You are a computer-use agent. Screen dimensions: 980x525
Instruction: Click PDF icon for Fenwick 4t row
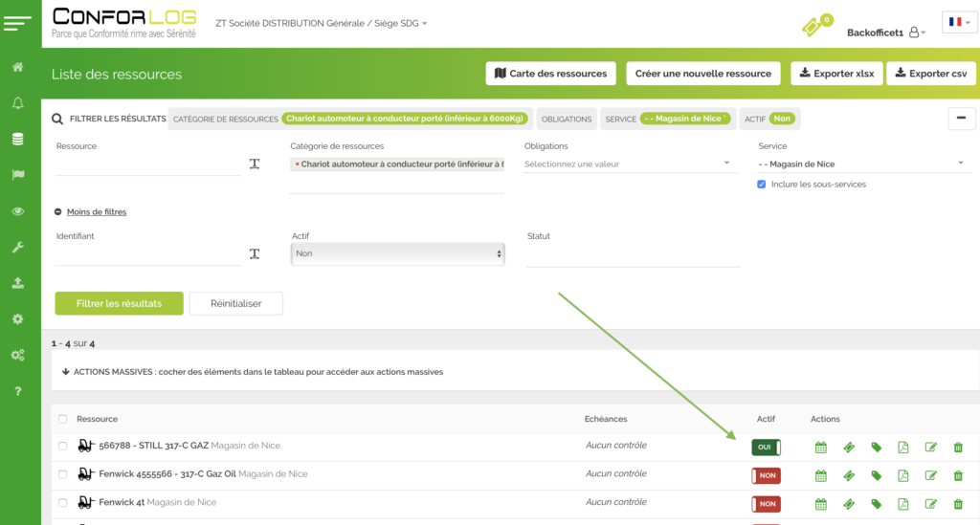coord(902,504)
